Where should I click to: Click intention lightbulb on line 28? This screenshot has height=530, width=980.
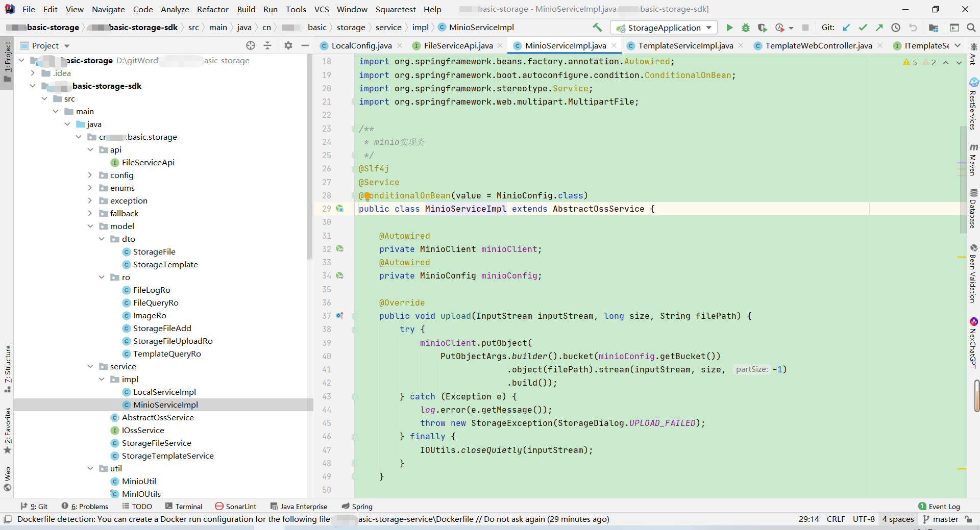tap(367, 196)
